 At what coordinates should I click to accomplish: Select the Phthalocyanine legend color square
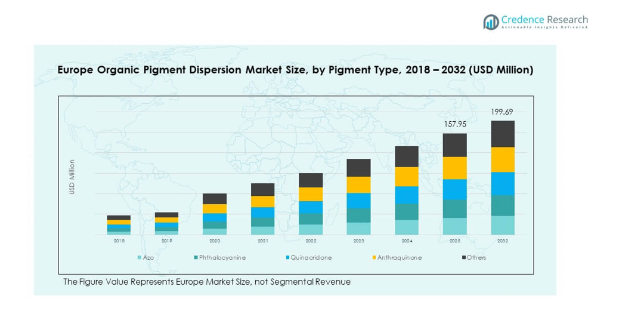click(195, 258)
